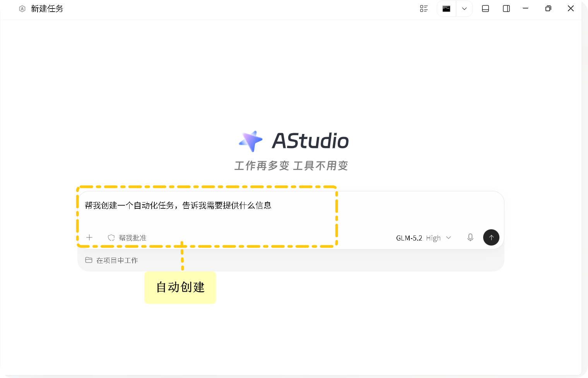Expand the dropdown arrow beside the terminal icon
This screenshot has width=588, height=378.
[x=465, y=9]
